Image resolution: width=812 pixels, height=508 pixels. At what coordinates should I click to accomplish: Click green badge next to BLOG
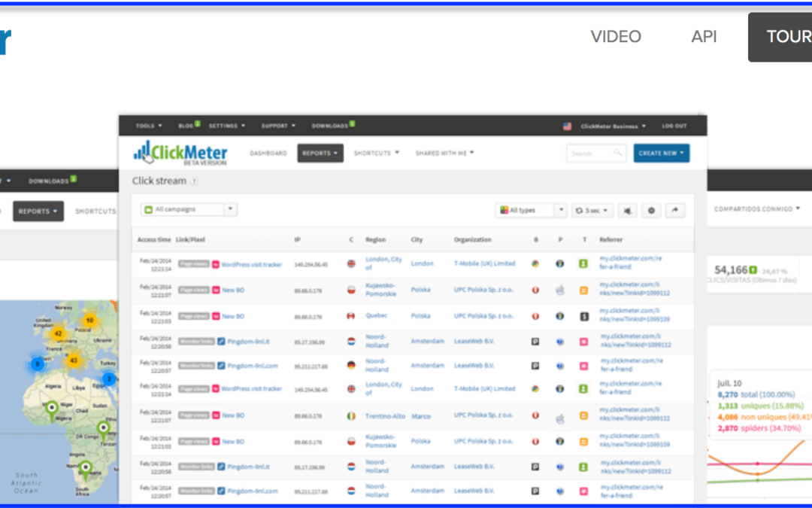pyautogui.click(x=197, y=123)
